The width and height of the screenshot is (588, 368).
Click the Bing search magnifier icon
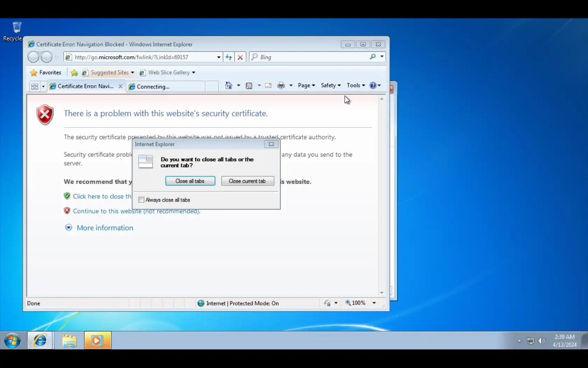pyautogui.click(x=373, y=57)
